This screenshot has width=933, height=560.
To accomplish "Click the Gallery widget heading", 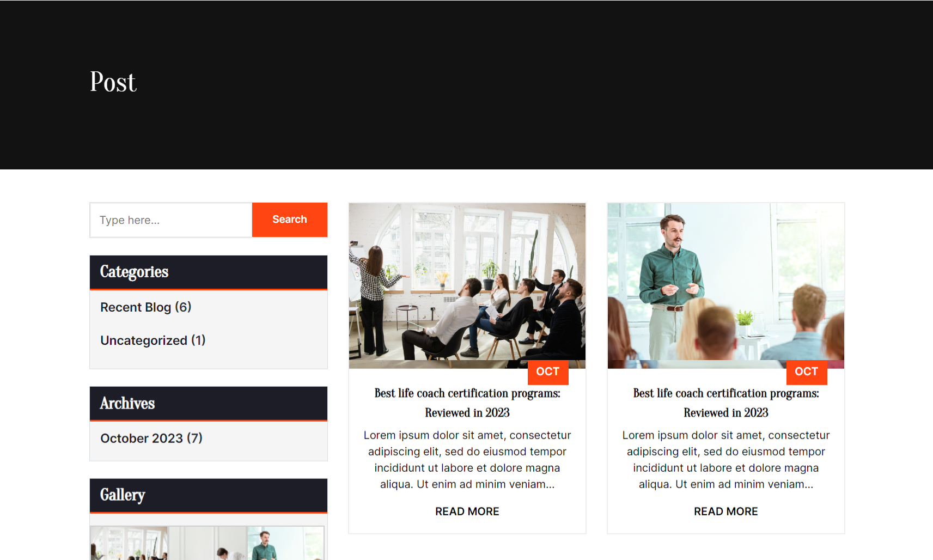I will click(x=123, y=495).
